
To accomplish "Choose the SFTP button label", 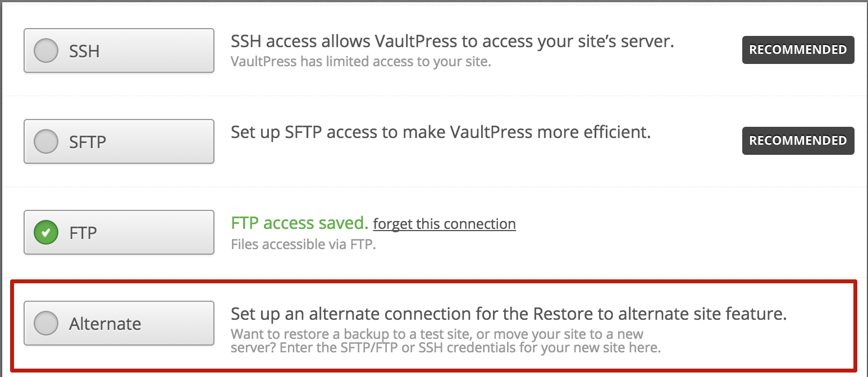I will click(x=88, y=142).
